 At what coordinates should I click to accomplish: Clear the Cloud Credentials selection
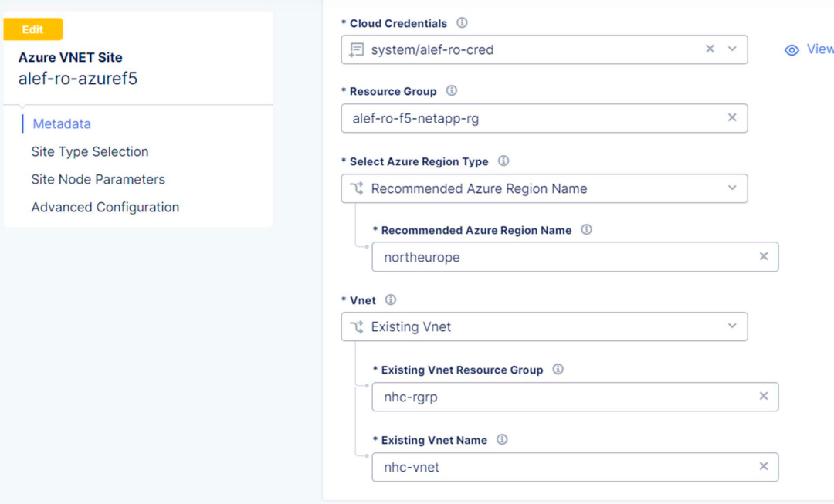pyautogui.click(x=710, y=49)
